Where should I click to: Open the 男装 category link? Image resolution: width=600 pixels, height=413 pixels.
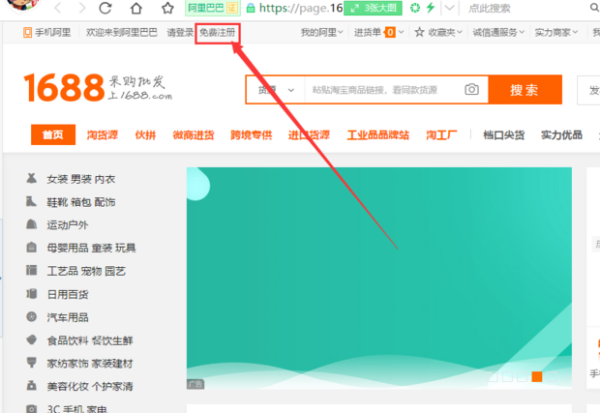pyautogui.click(x=81, y=179)
